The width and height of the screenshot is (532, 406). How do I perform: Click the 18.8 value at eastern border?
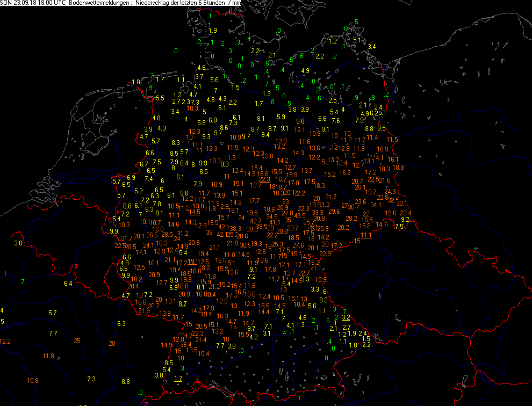click(398, 167)
